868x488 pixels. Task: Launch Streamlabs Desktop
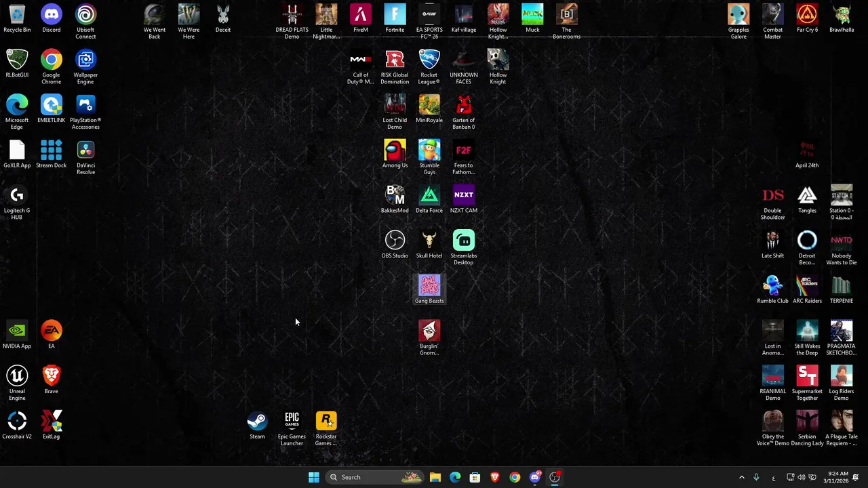464,248
